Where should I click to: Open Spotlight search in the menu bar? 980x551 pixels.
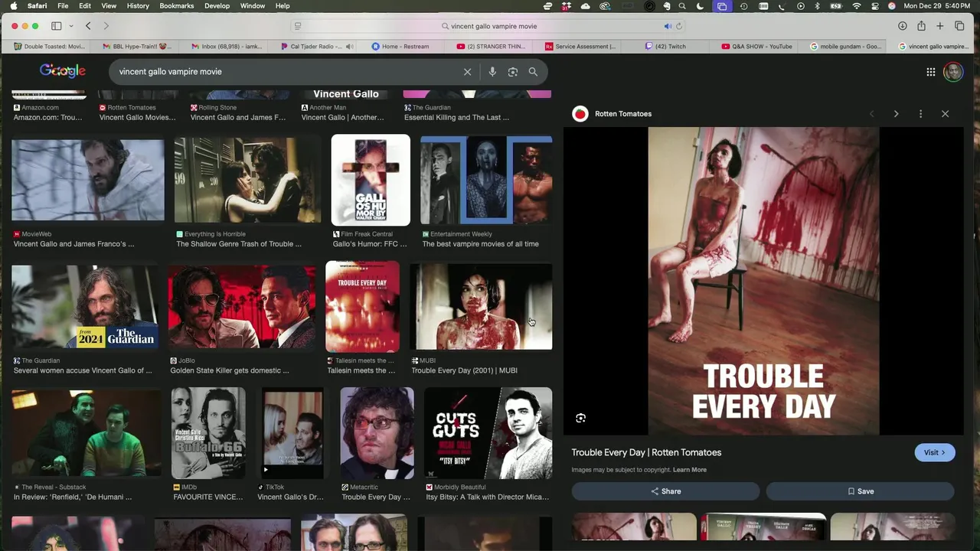pyautogui.click(x=682, y=6)
